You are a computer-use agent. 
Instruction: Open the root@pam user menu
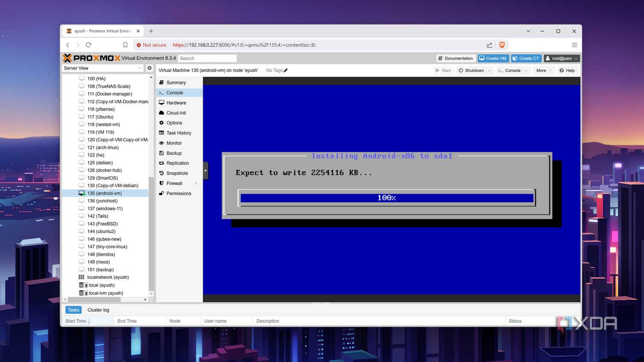(x=562, y=58)
